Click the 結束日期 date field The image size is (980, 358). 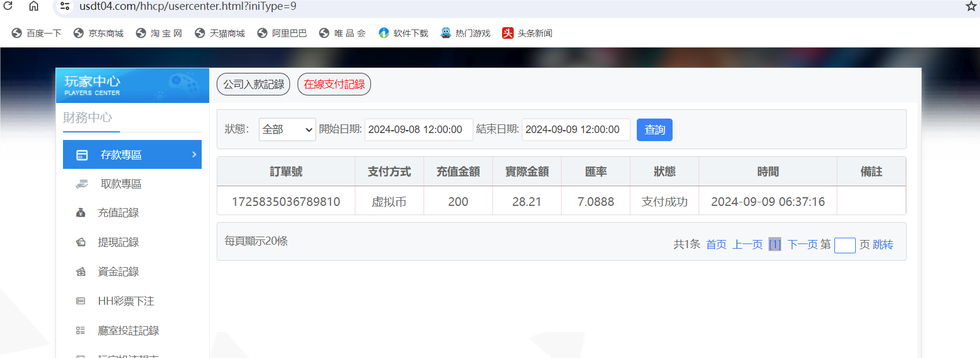[576, 130]
